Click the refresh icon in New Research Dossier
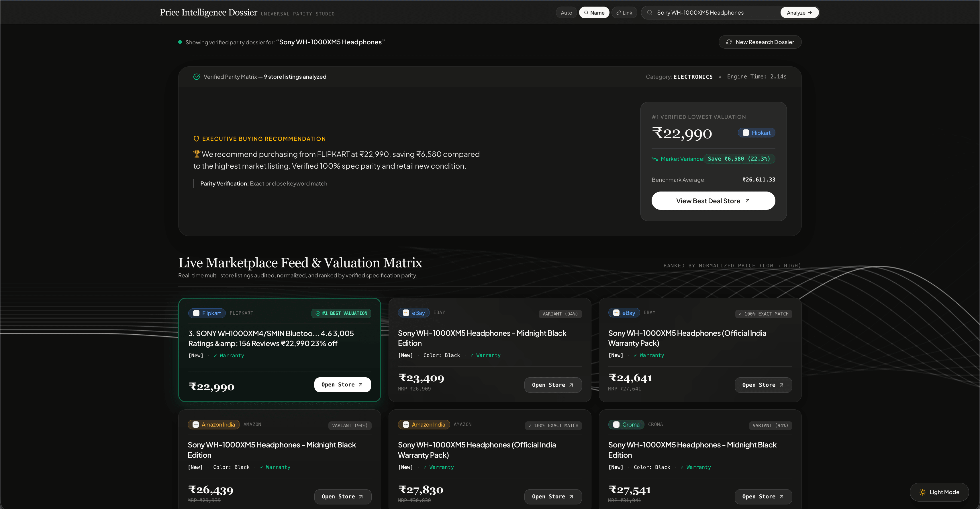980x509 pixels. (x=728, y=42)
